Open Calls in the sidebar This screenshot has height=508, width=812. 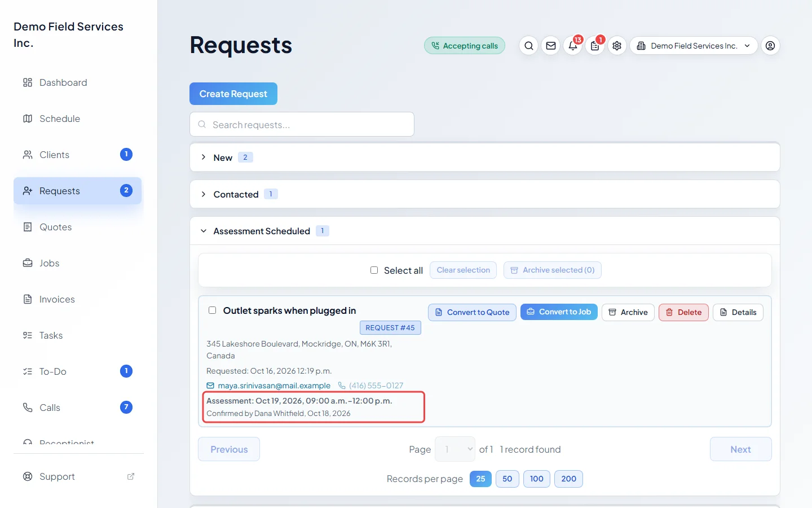(x=77, y=408)
